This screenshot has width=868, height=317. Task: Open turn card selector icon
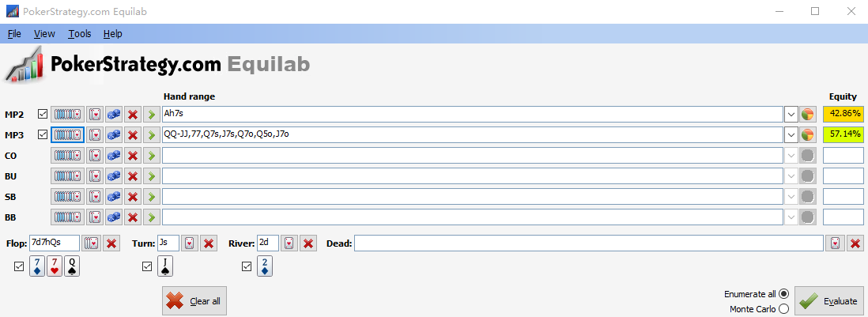(189, 243)
